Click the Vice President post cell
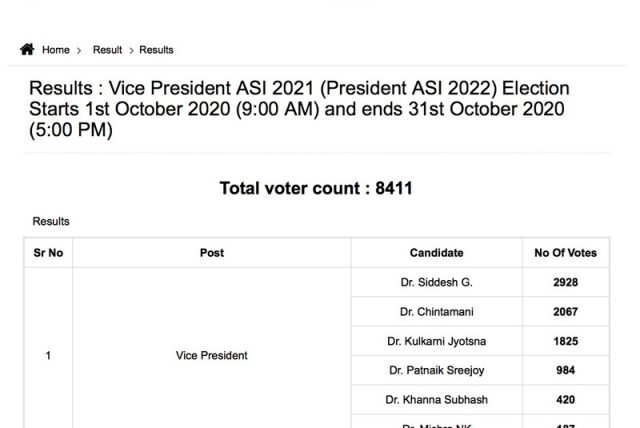This screenshot has width=640, height=428. pos(212,355)
